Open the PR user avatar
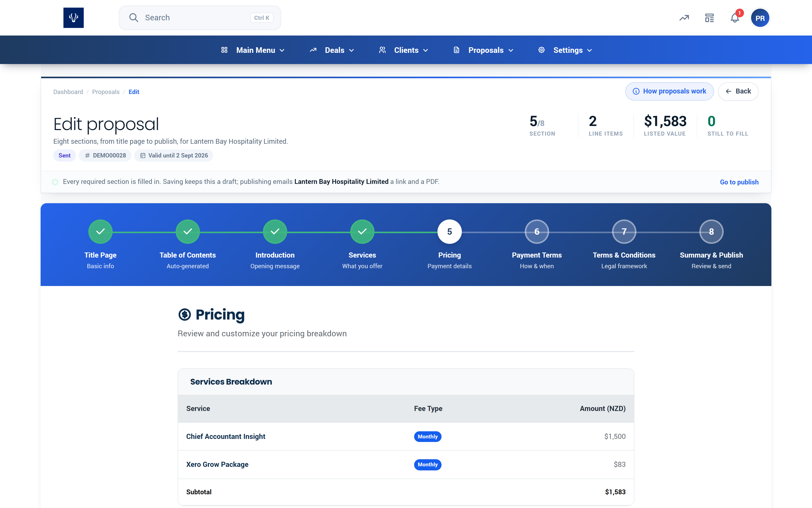Viewport: 812px width, 508px height. pyautogui.click(x=760, y=18)
